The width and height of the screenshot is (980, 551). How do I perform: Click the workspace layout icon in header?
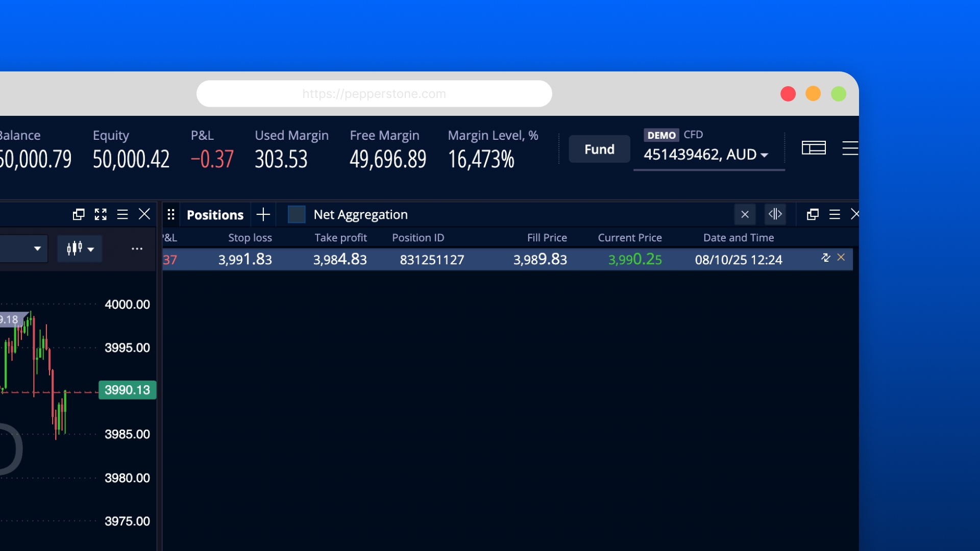[x=814, y=148]
